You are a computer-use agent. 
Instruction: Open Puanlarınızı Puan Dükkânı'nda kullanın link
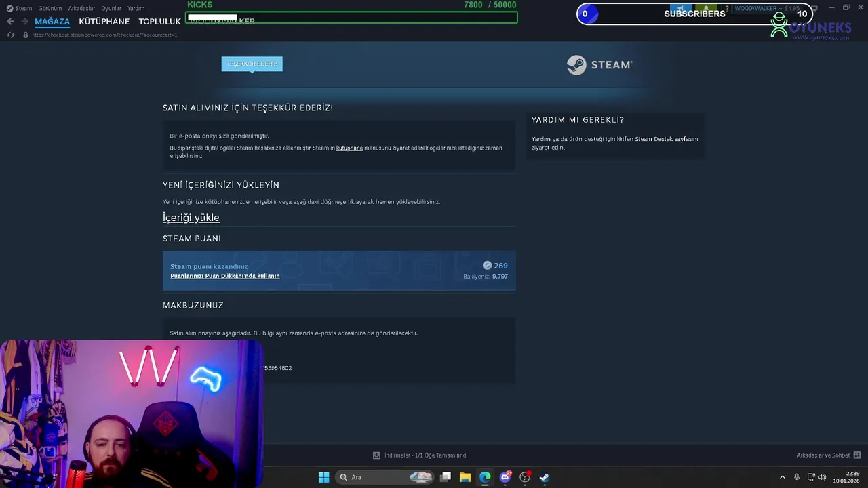click(x=224, y=276)
